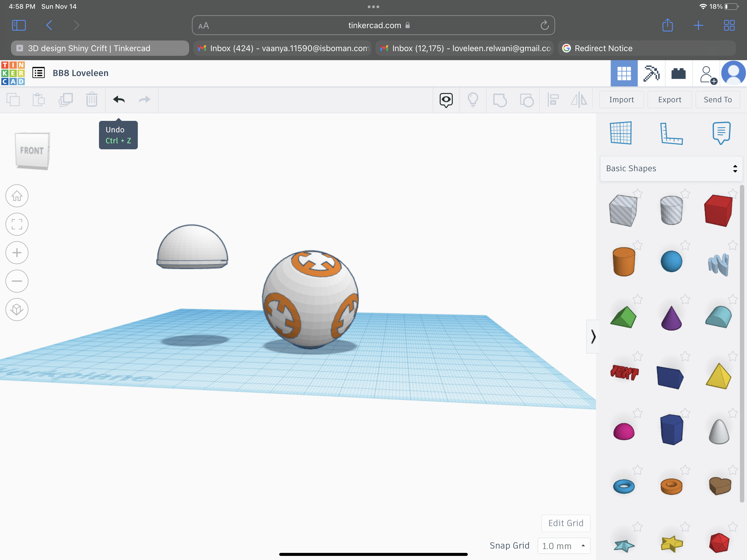Switch to Bricks mode

point(678,73)
